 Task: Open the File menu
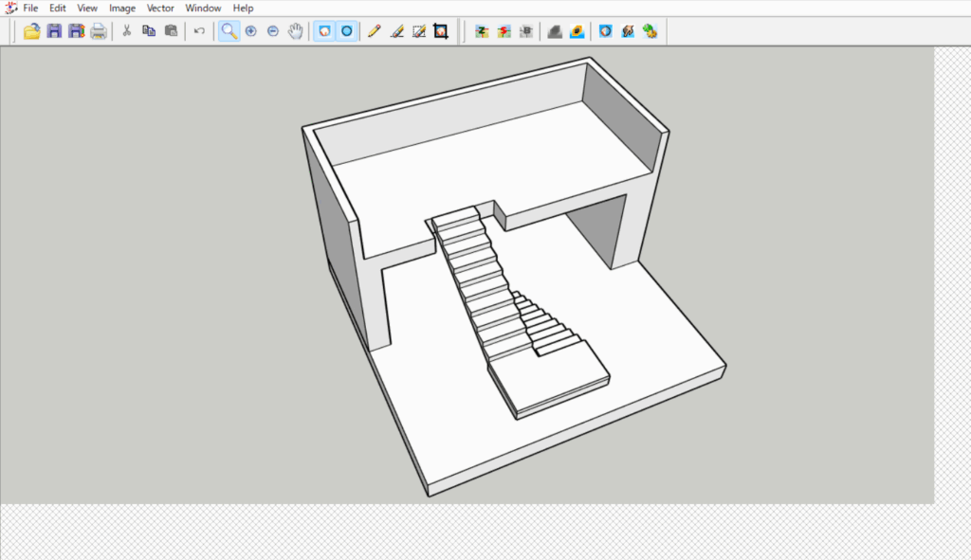pyautogui.click(x=30, y=8)
